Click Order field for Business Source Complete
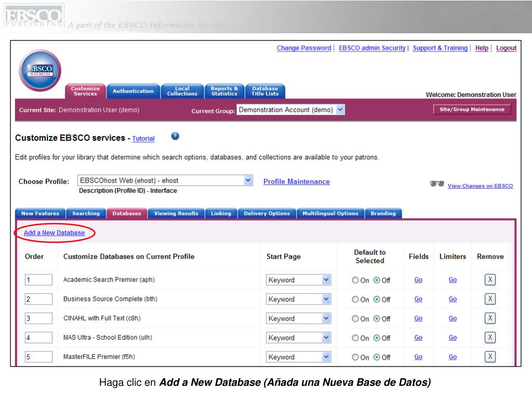This screenshot has width=532, height=399. (x=38, y=299)
